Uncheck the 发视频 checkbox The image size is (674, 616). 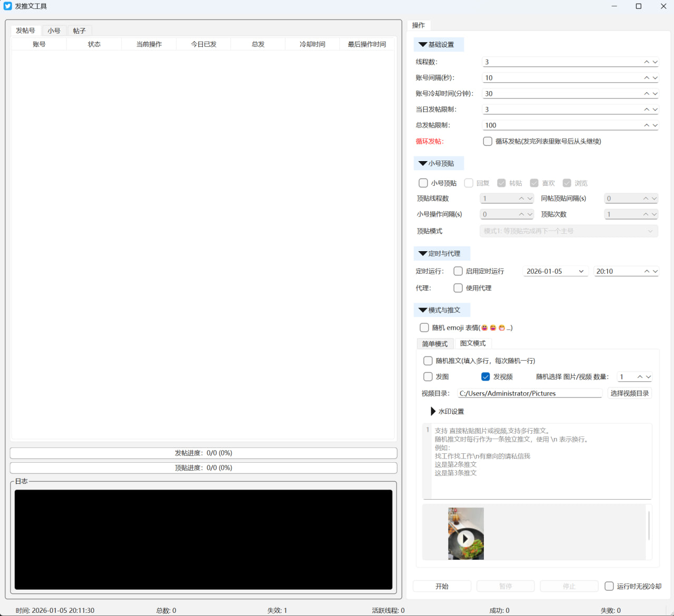[485, 377]
